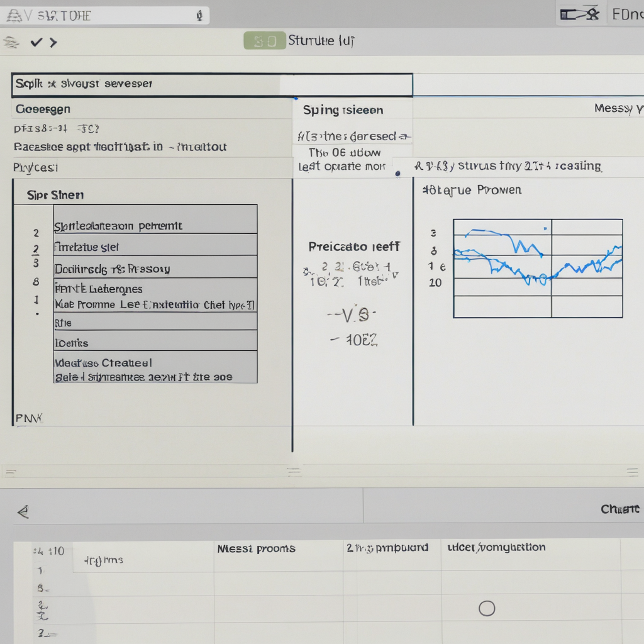644x644 pixels.
Task: Click the stacked layers icon left of the checkmark
Action: [x=11, y=42]
